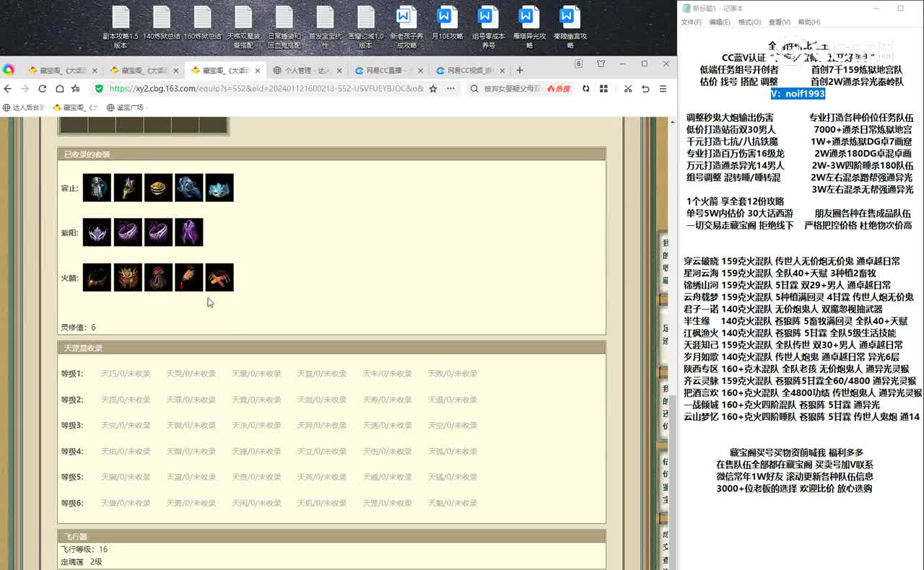Click 天败/0/未收录 in 等级1 row
This screenshot has width=924, height=570.
click(x=453, y=374)
